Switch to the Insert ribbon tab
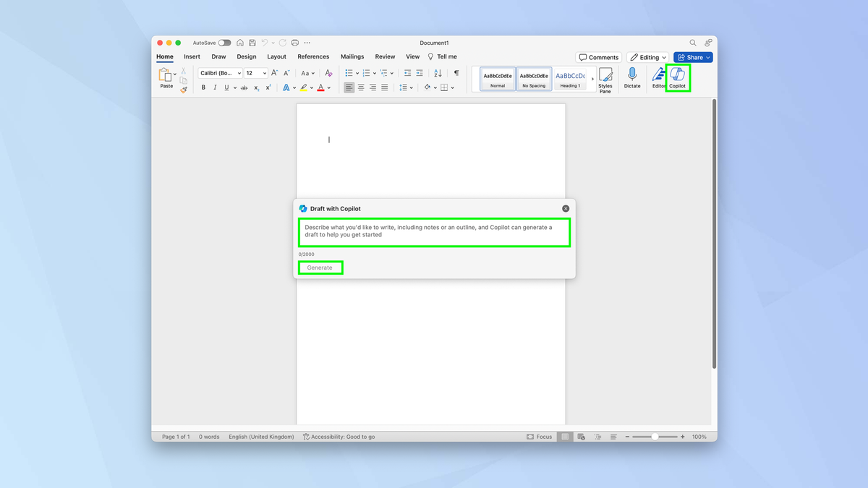Image resolution: width=868 pixels, height=488 pixels. click(192, 56)
